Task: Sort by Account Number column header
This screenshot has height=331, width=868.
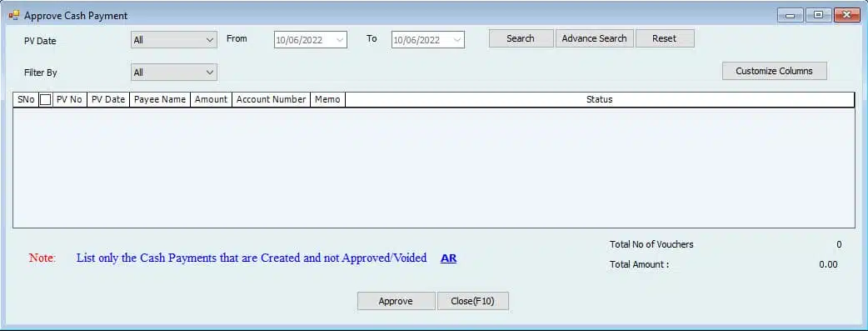Action: click(272, 100)
